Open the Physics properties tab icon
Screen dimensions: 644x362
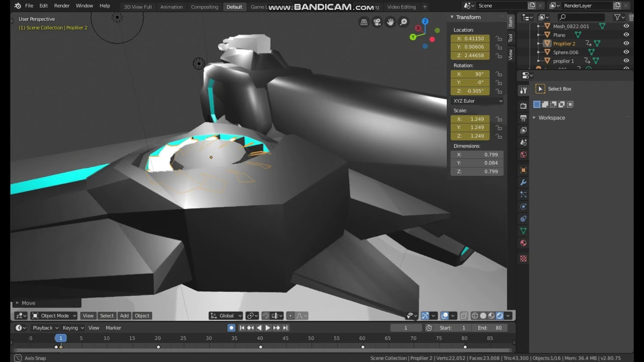[x=523, y=207]
